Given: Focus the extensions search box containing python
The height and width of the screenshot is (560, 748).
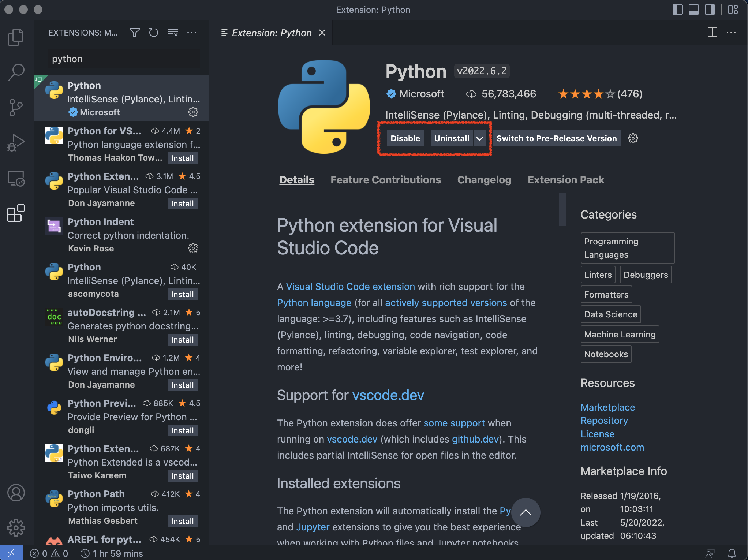Looking at the screenshot, I should click(124, 59).
